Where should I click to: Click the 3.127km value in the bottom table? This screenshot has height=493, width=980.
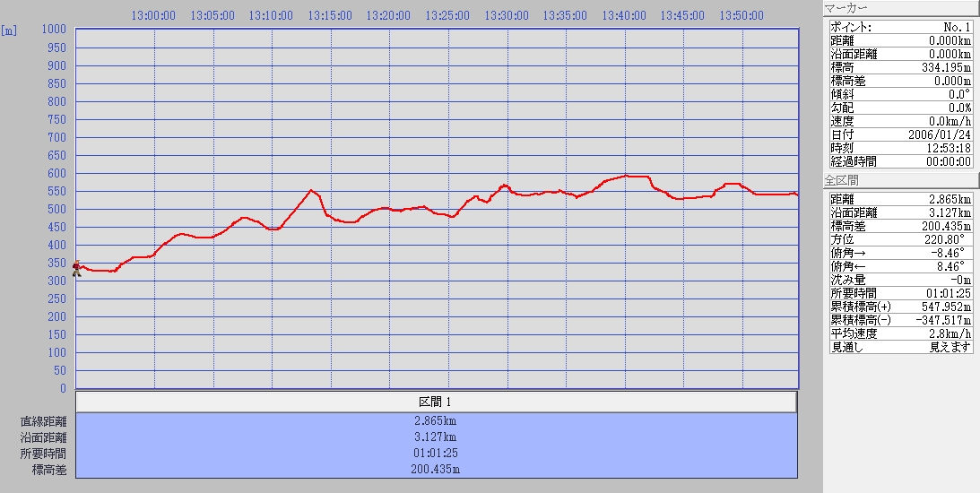click(436, 437)
